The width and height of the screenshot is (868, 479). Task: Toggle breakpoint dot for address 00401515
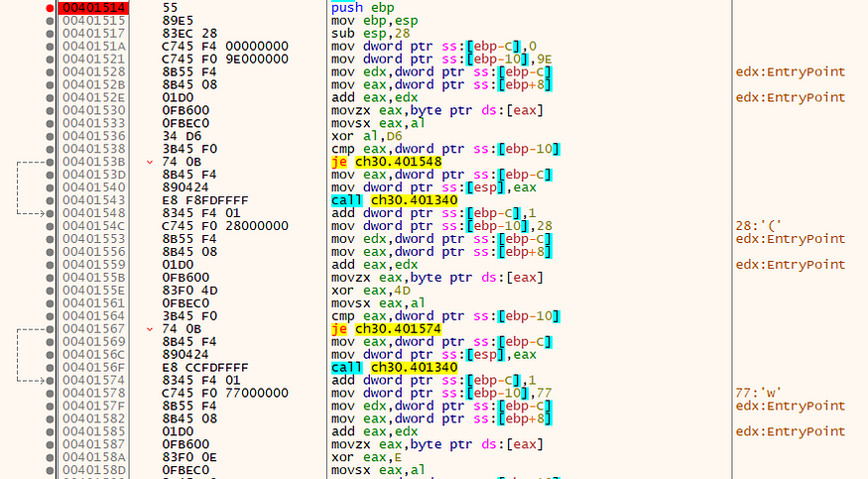pos(50,21)
